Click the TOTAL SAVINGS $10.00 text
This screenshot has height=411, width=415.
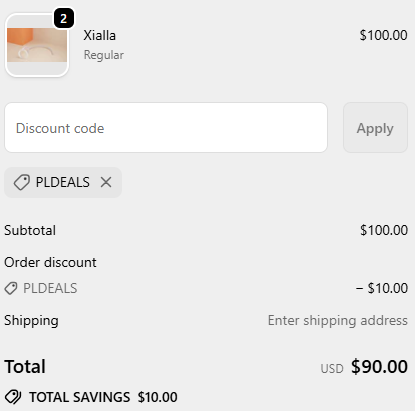103,397
